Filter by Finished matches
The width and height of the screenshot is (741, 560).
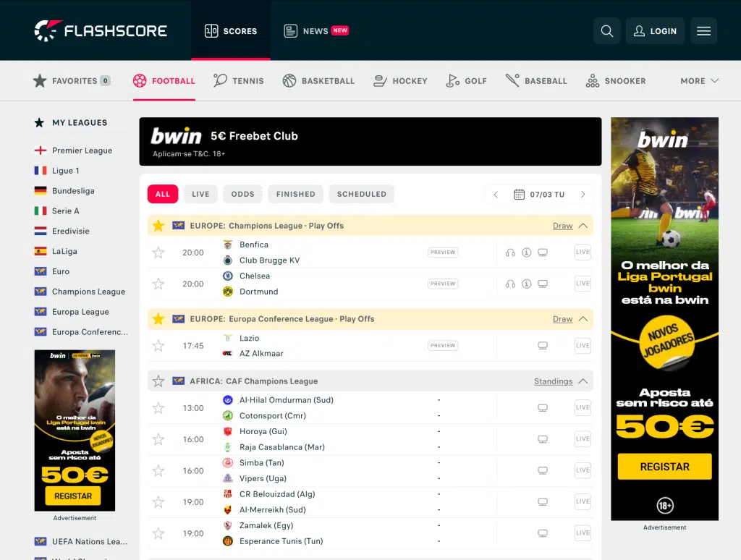click(295, 194)
